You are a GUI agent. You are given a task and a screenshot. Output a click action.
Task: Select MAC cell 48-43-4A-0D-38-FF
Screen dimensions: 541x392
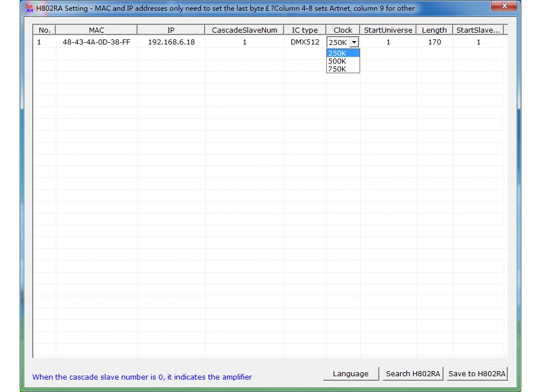pos(96,42)
